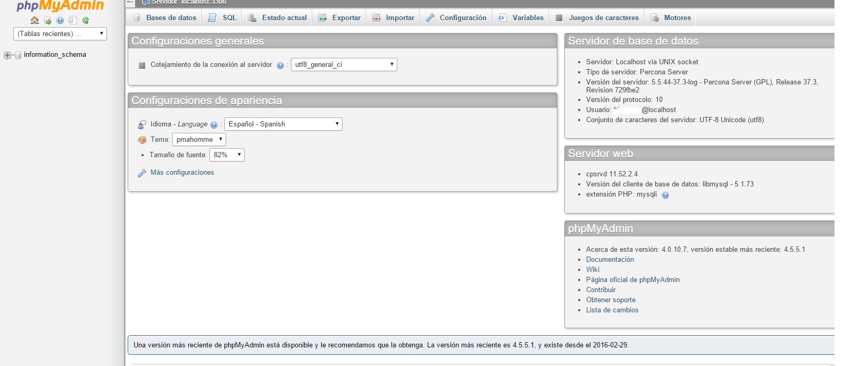The width and height of the screenshot is (868, 366).
Task: Open the pmahomme theme dropdown
Action: coord(199,139)
